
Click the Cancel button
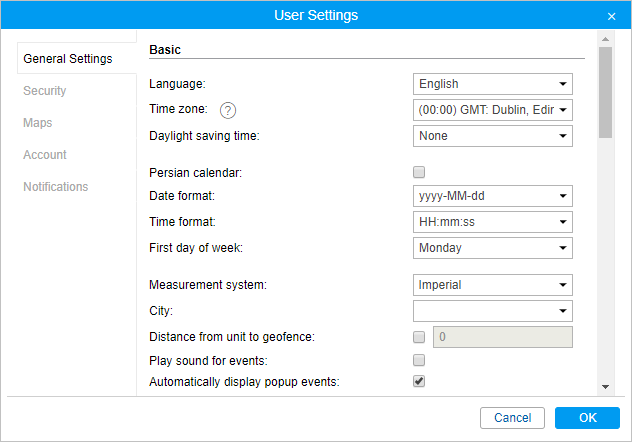(512, 418)
